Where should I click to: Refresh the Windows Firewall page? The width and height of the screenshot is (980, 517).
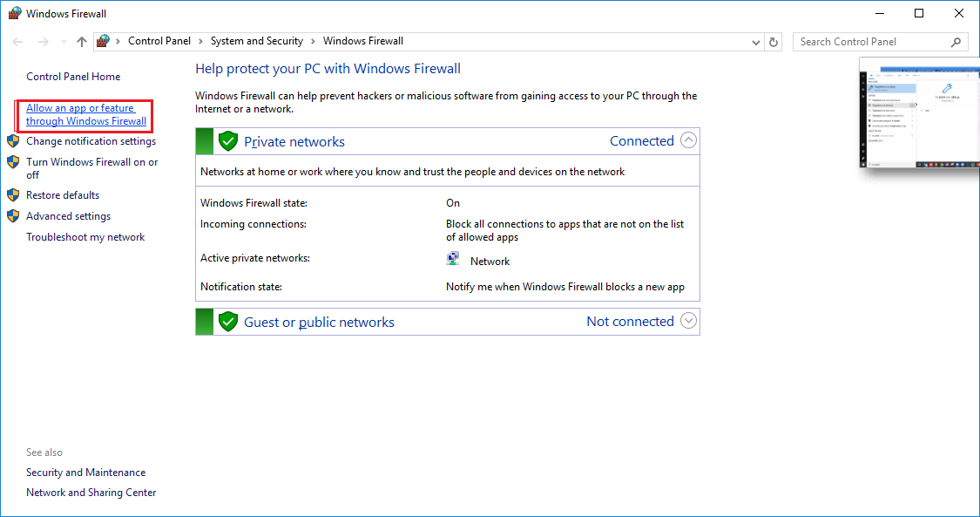click(x=774, y=42)
